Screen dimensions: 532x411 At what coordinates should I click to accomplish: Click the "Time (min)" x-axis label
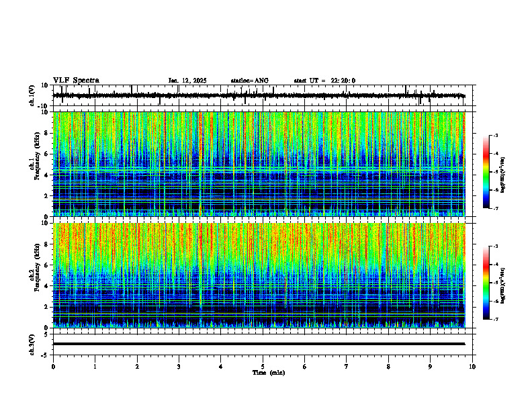[269, 373]
